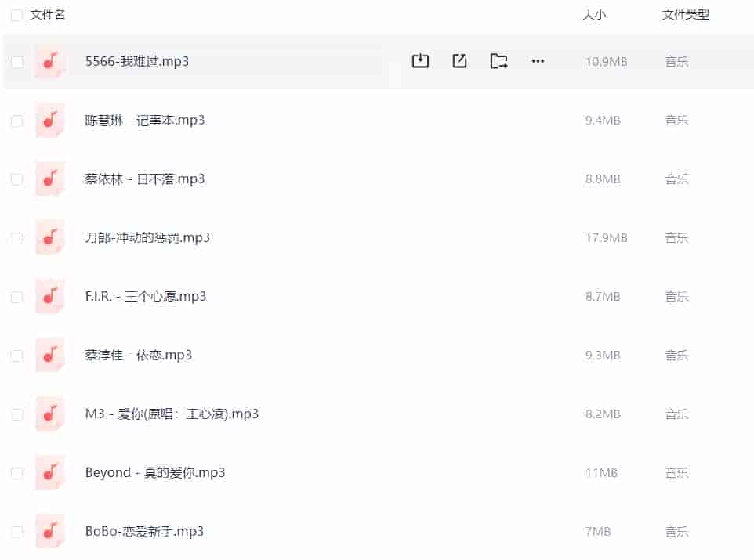Click the move-to-folder icon for 5566-我难过.mp3

pos(498,61)
